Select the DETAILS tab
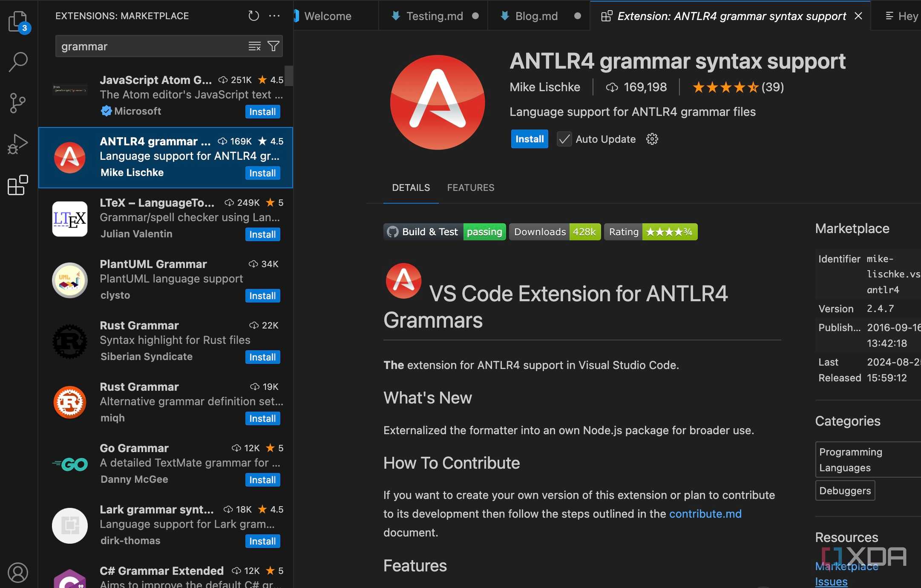 411,187
